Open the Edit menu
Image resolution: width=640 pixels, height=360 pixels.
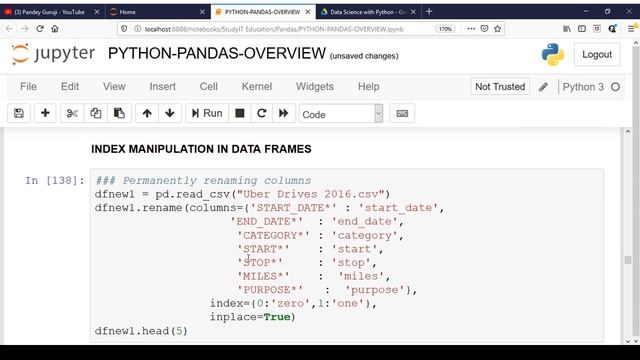(70, 87)
